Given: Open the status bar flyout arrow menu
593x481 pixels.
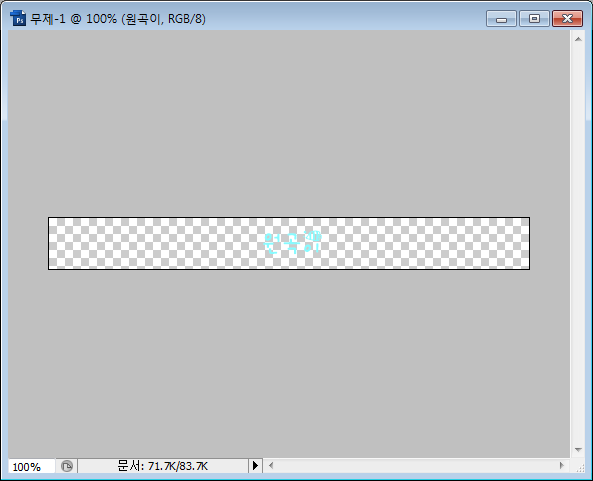Looking at the screenshot, I should coord(255,465).
